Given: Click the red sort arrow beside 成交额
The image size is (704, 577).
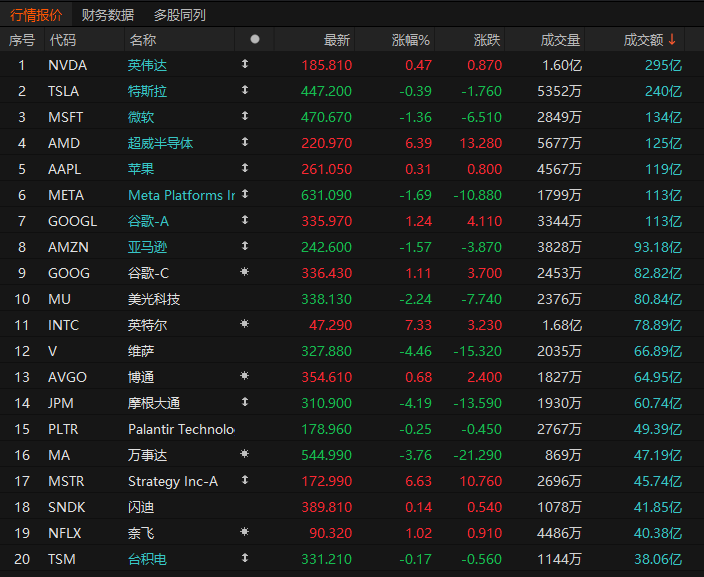Looking at the screenshot, I should coord(672,40).
